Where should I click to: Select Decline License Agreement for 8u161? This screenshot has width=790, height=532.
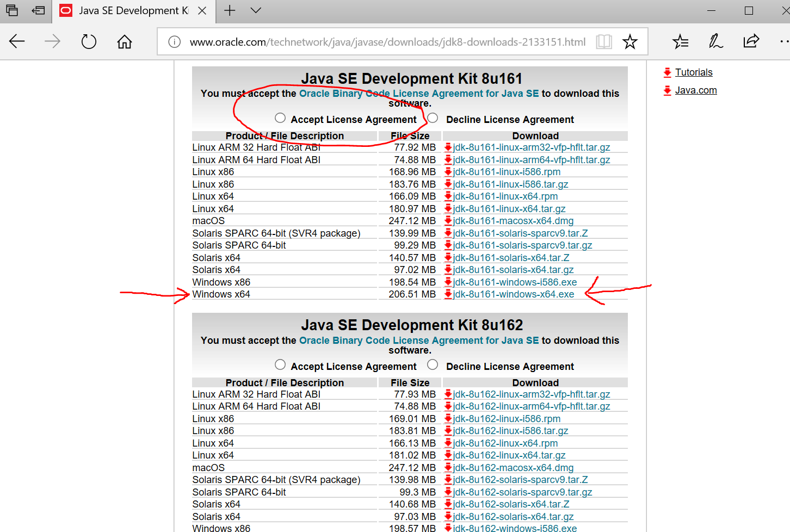coord(433,118)
